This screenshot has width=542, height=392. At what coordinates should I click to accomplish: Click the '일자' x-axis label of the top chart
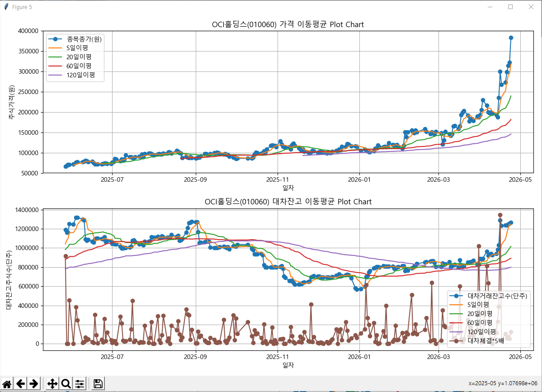pos(288,188)
